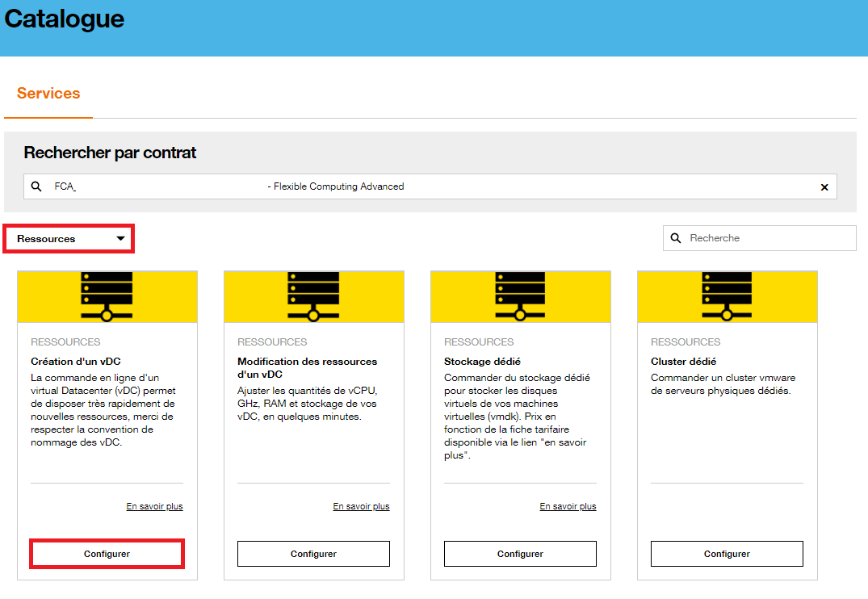The height and width of the screenshot is (599, 868).
Task: Configure the Stockage dédié service
Action: 520,554
